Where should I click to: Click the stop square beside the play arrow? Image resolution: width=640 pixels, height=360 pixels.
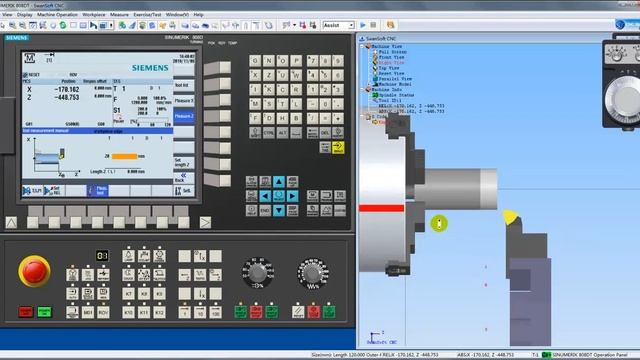pyautogui.click(x=373, y=25)
